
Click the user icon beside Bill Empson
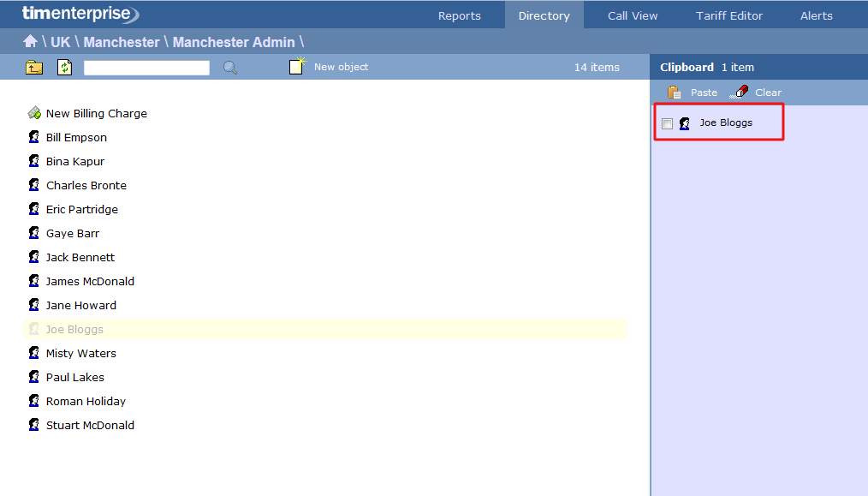click(35, 137)
